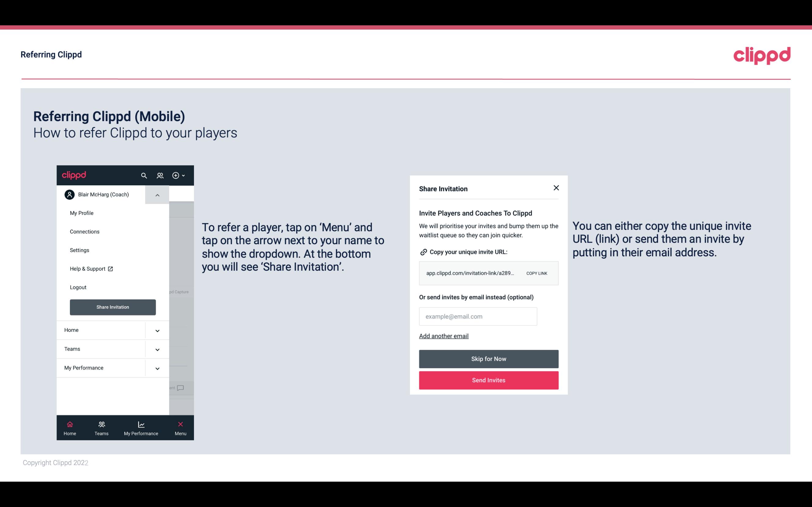This screenshot has width=812, height=507.
Task: Click the Clippd profile/connections icon
Action: [x=160, y=175]
